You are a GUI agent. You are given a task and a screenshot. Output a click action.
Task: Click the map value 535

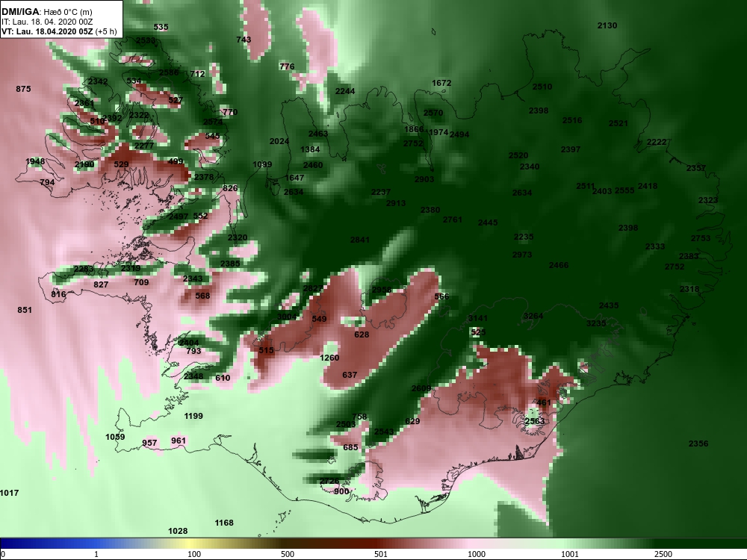[161, 27]
